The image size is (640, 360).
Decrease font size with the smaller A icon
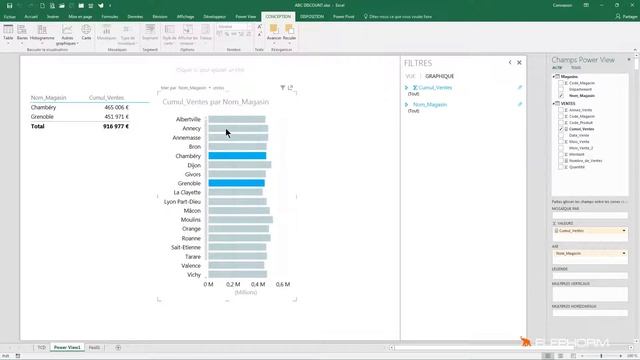click(259, 35)
